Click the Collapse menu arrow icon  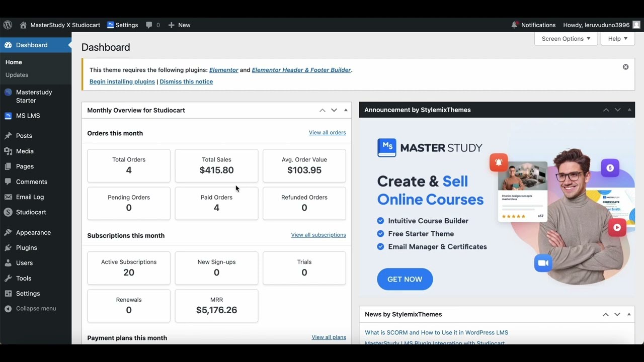click(8, 309)
